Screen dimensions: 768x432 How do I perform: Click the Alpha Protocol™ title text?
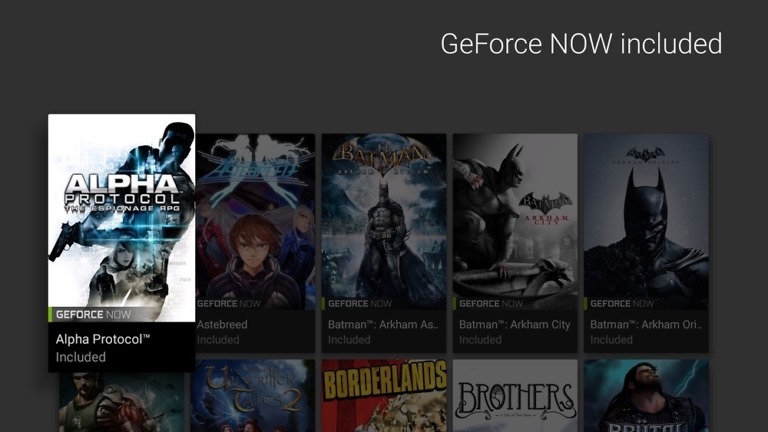click(103, 339)
